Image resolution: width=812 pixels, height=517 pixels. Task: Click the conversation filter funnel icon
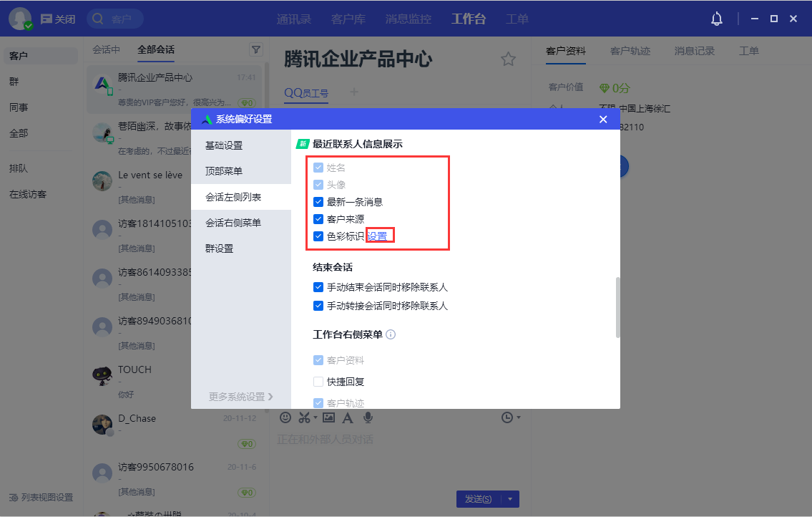click(x=255, y=49)
